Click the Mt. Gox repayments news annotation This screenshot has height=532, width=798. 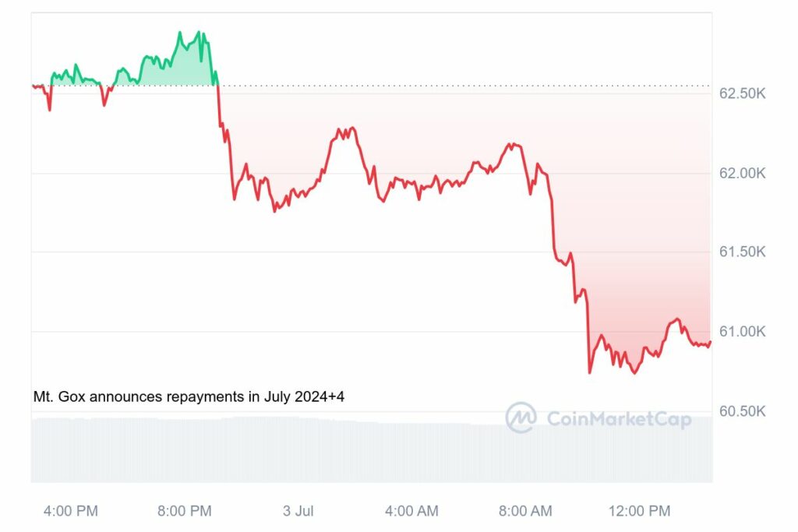(179, 397)
